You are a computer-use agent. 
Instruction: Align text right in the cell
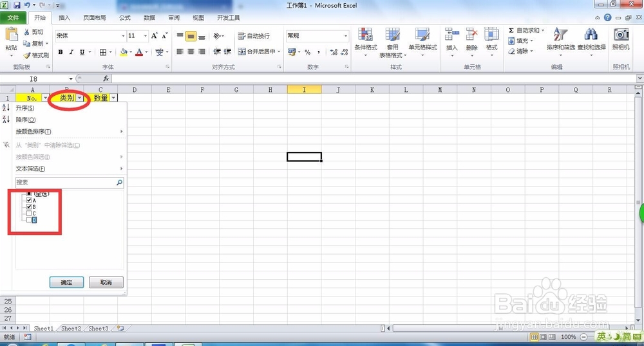pyautogui.click(x=202, y=51)
